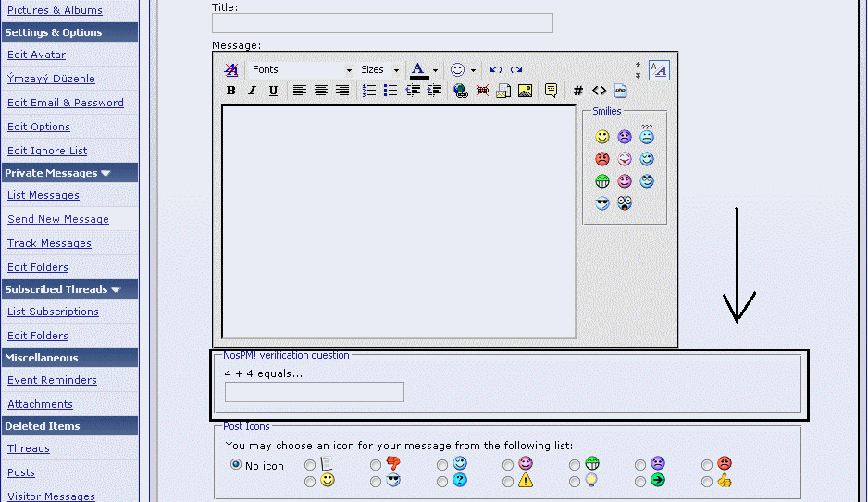868x502 pixels.
Task: Open the Send New Message link
Action: pos(58,219)
